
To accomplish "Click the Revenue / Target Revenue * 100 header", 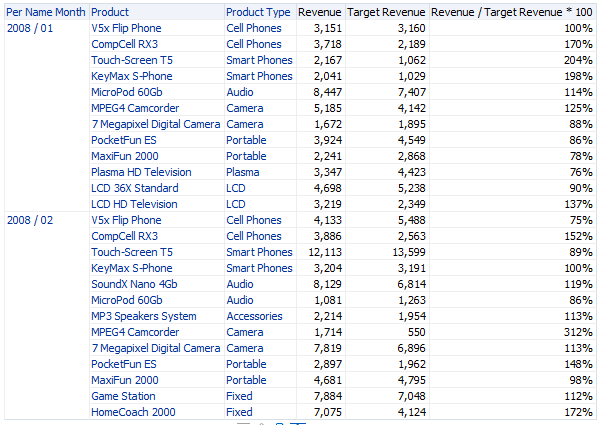I will pyautogui.click(x=510, y=12).
